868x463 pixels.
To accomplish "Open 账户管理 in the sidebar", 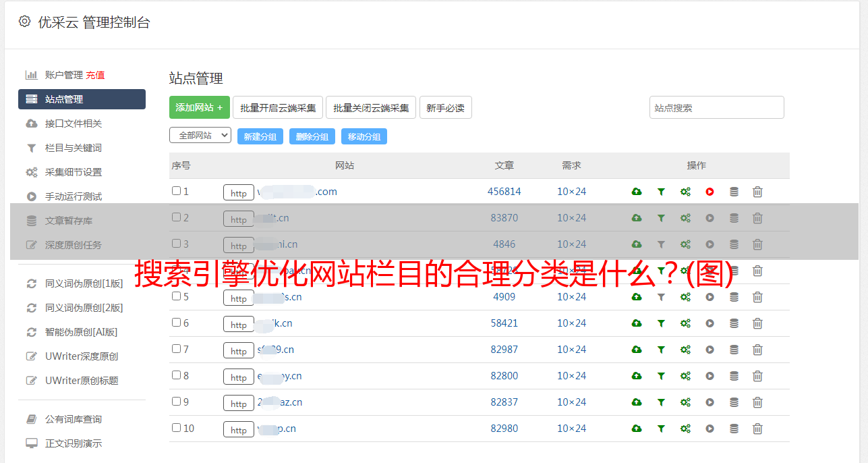I will pos(64,75).
